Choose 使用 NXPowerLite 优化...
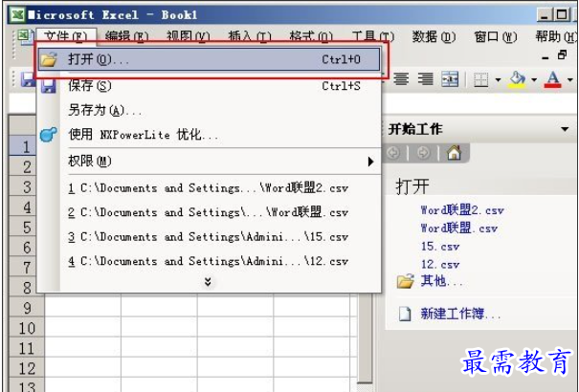The width and height of the screenshot is (579, 392). tap(210, 135)
